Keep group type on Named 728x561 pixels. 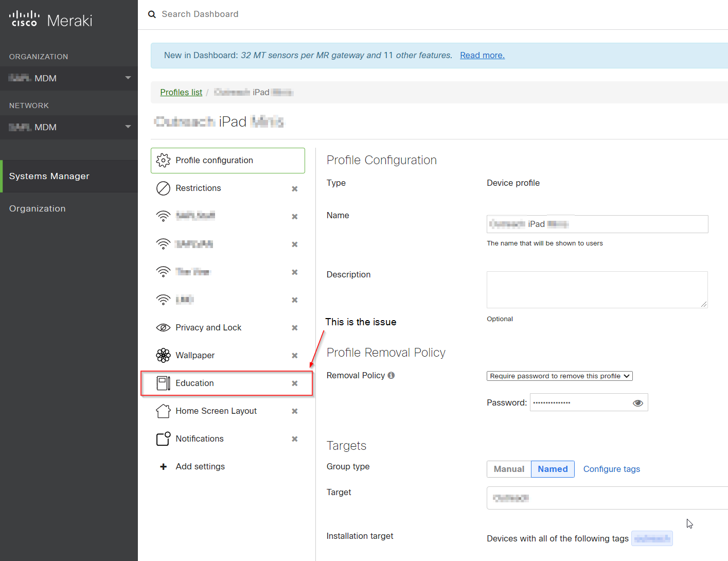click(x=553, y=469)
